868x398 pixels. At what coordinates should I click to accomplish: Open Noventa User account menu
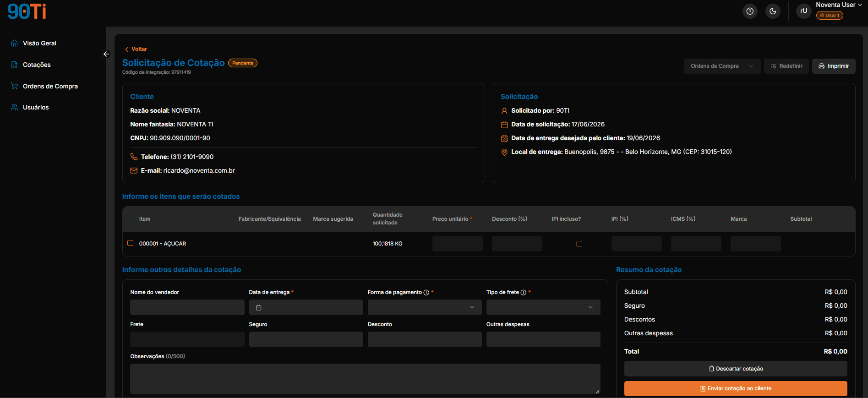point(839,5)
